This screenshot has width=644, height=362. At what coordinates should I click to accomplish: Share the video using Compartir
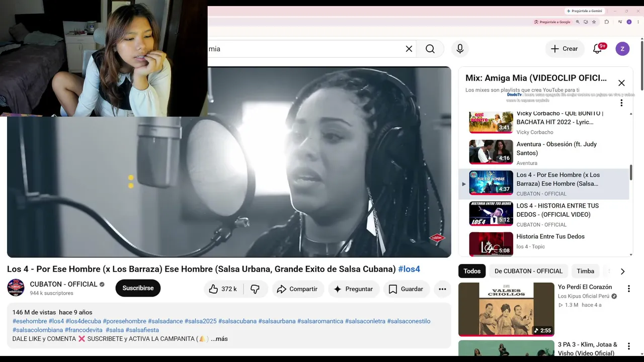(298, 289)
